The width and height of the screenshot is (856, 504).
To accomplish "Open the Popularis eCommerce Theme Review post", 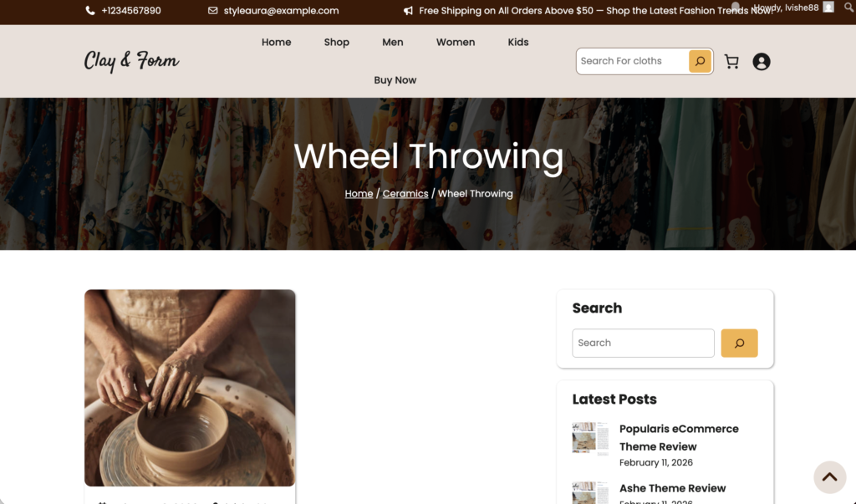I will click(679, 438).
